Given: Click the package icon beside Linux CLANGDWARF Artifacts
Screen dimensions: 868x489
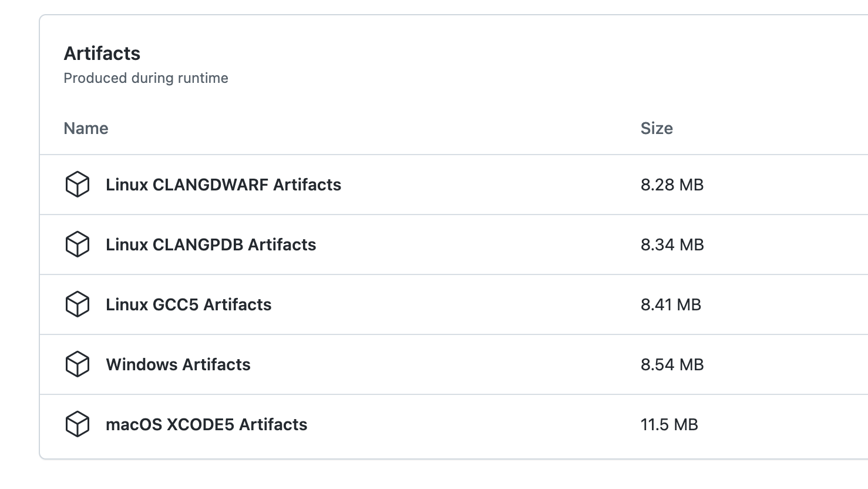Looking at the screenshot, I should tap(77, 185).
